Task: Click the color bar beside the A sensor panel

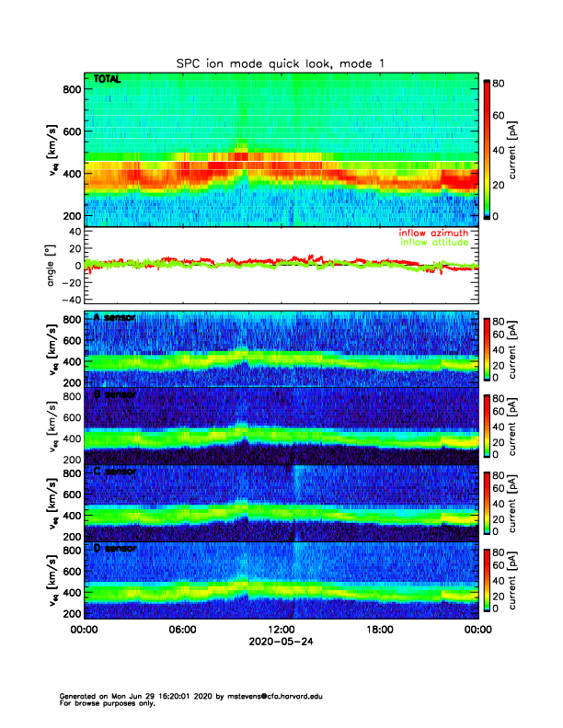Action: [x=487, y=348]
